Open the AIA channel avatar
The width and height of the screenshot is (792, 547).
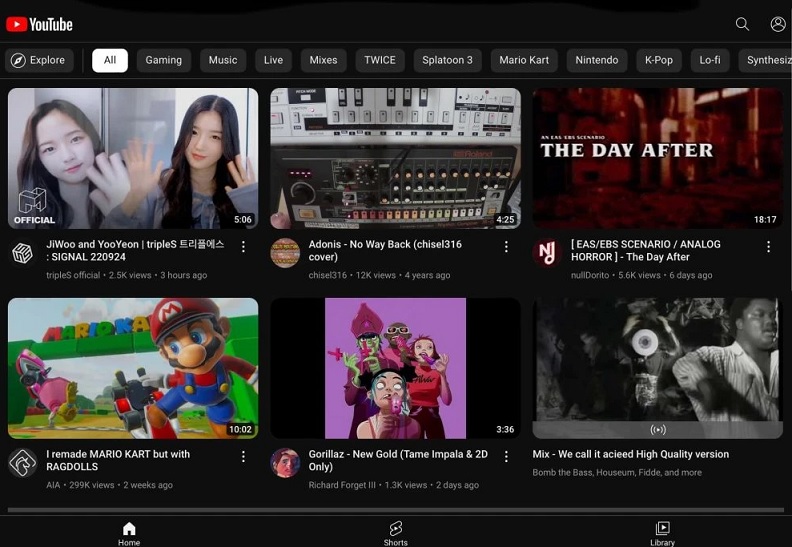22,463
